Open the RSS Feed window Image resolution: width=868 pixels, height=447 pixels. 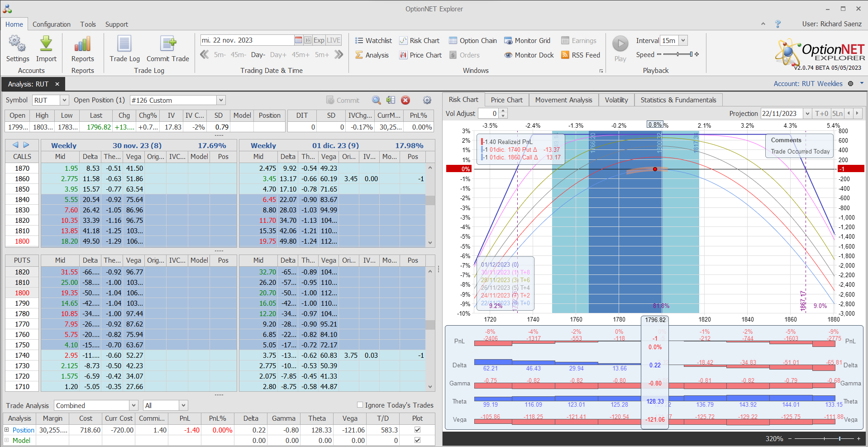point(581,55)
